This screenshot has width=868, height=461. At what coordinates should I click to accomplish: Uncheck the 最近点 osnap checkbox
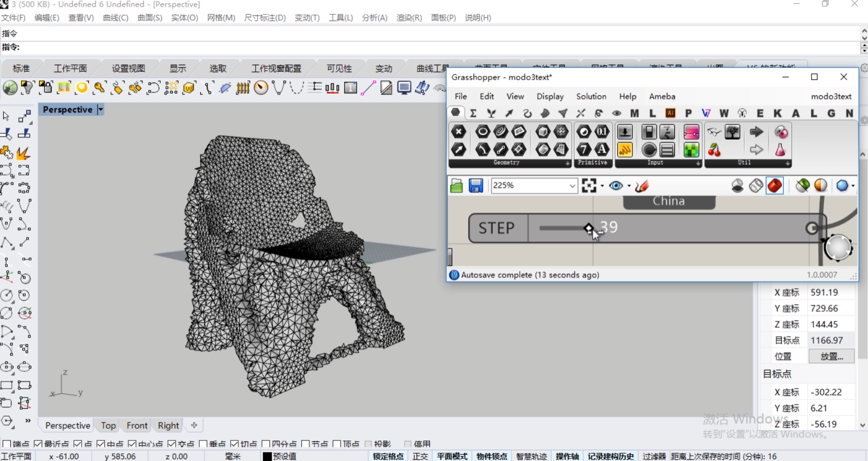point(38,444)
